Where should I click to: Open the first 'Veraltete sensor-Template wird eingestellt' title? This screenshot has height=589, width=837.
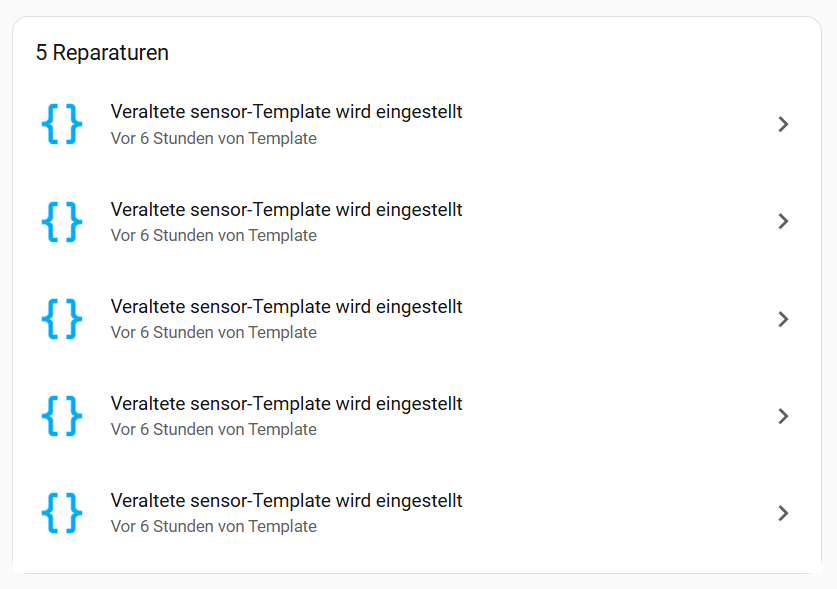286,112
